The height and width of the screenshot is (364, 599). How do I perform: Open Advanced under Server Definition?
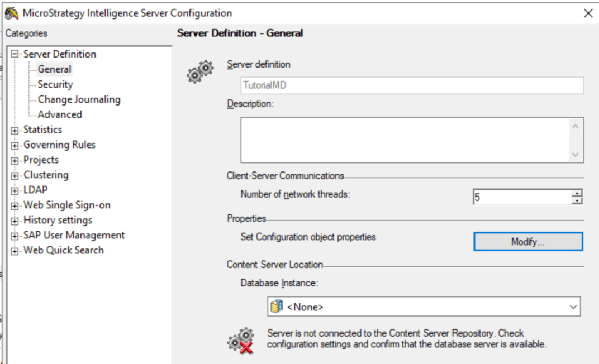point(60,114)
